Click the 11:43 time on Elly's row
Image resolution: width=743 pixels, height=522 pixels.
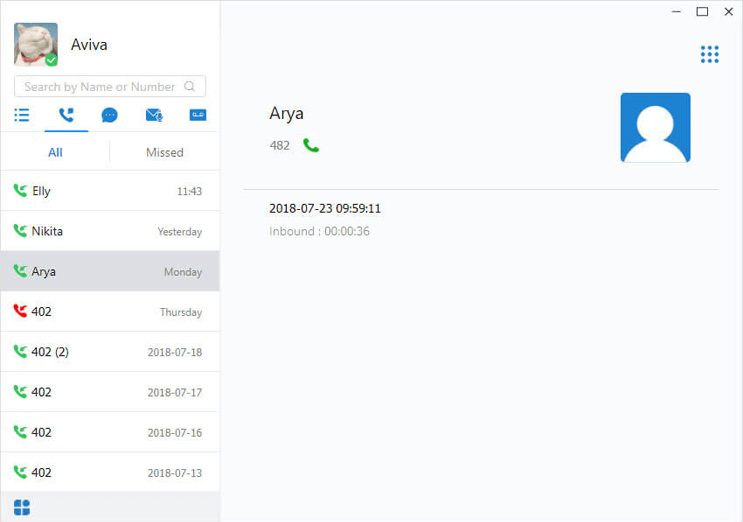click(190, 191)
